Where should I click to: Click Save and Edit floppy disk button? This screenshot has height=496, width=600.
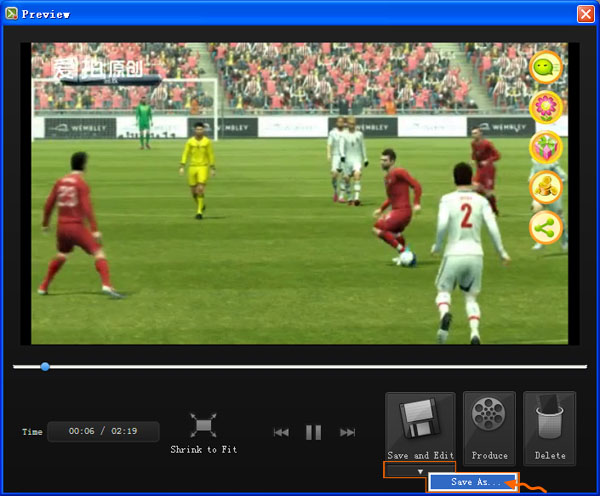pyautogui.click(x=420, y=428)
